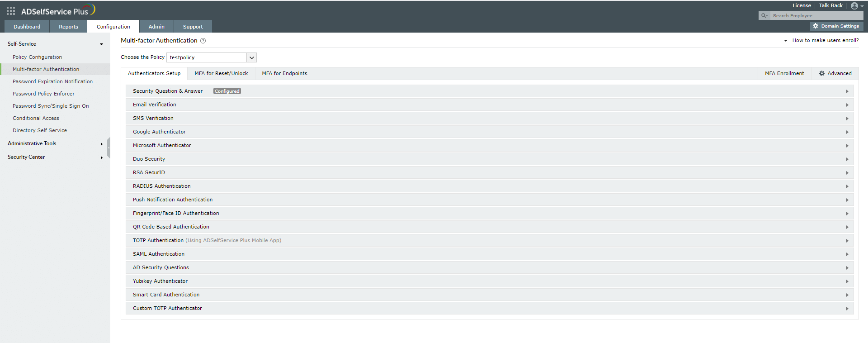Switch to the Dashboard tab
The width and height of the screenshot is (868, 343).
click(x=27, y=27)
